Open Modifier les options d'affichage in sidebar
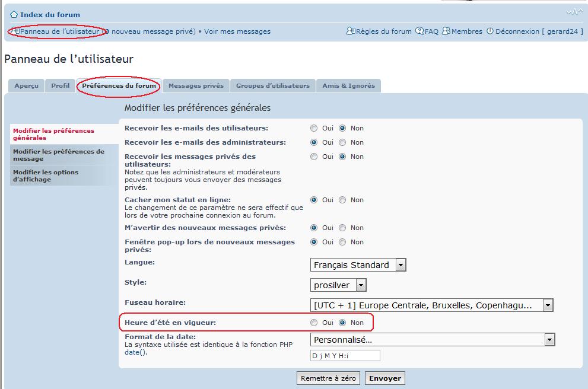The height and width of the screenshot is (389, 588). (46, 176)
